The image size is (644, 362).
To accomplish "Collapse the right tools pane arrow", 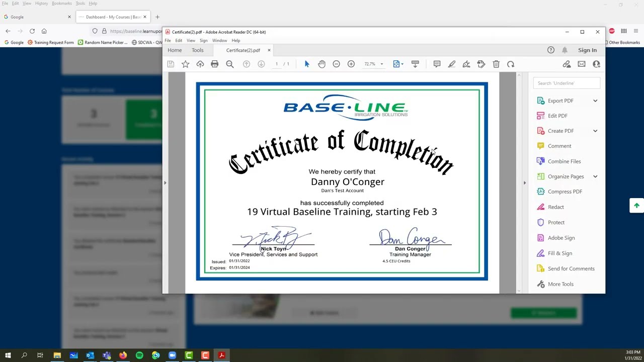I will pos(524,183).
